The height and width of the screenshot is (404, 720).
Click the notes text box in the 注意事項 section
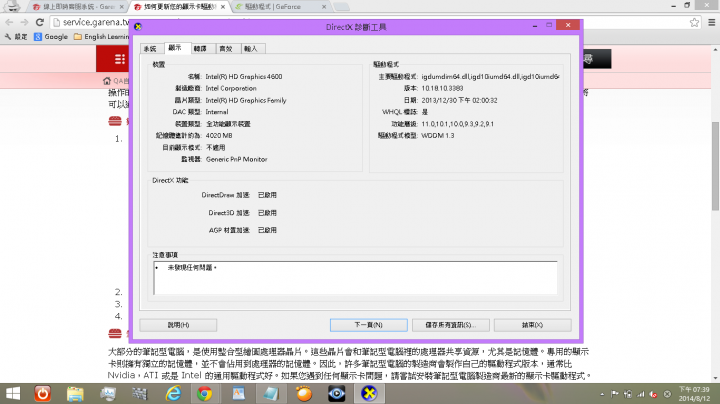[355, 278]
